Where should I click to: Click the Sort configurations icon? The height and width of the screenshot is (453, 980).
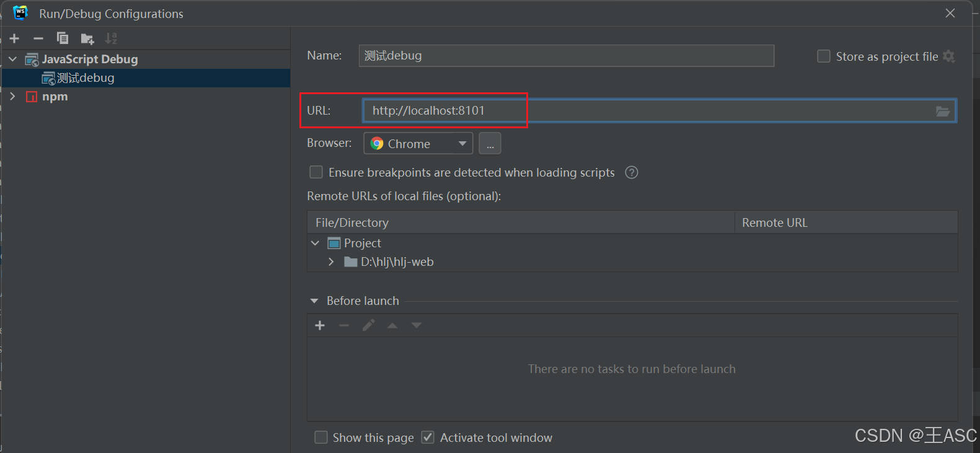coord(111,38)
